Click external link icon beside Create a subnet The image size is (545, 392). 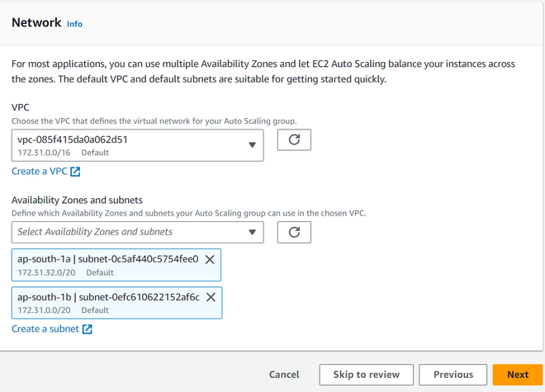tap(87, 329)
